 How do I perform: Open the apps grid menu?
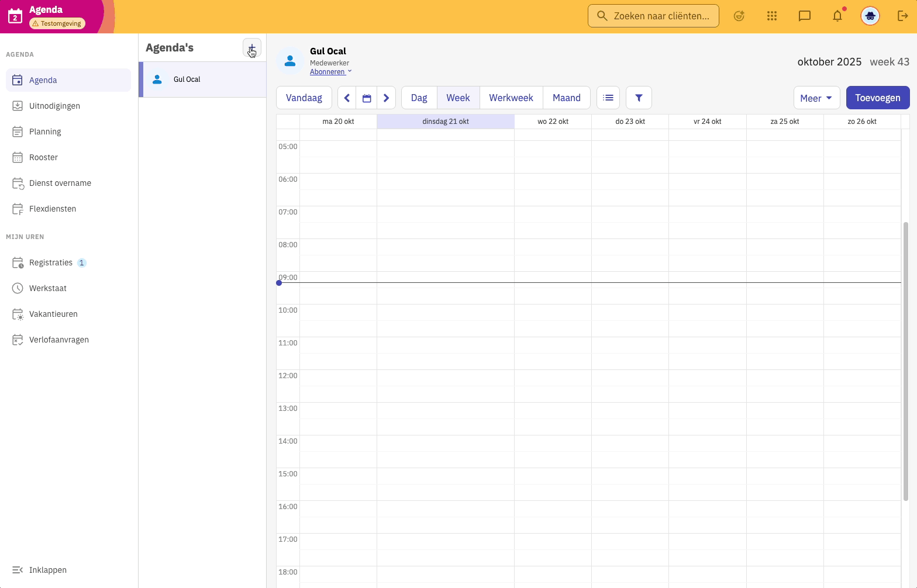772,16
